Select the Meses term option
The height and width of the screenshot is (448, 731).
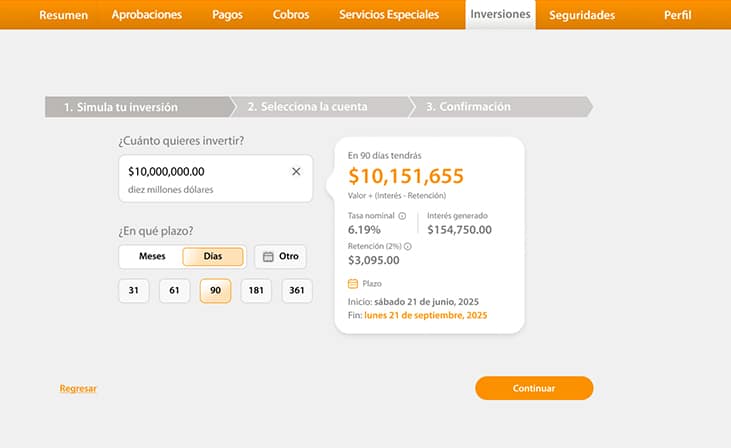[x=152, y=257]
